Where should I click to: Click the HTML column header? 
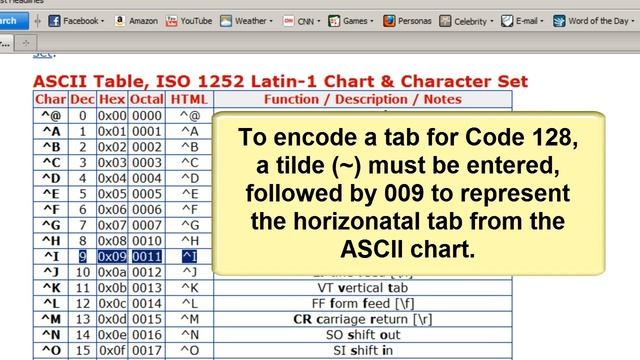point(189,99)
